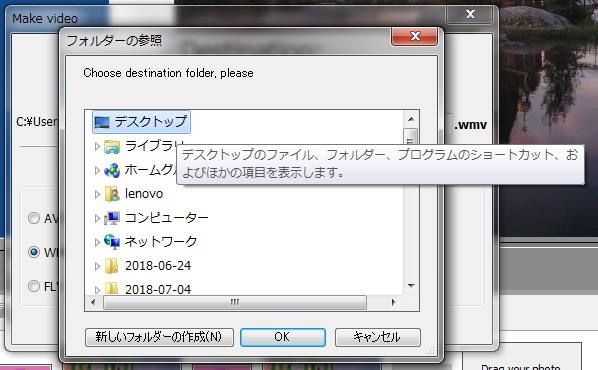The image size is (598, 370).
Task: Expand the ライブラリ tree node
Action: [97, 146]
